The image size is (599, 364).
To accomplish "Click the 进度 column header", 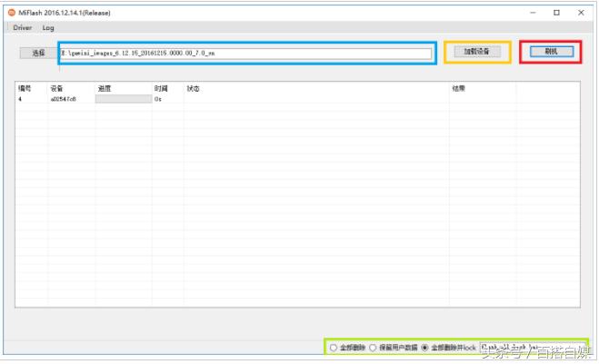I will [x=105, y=88].
